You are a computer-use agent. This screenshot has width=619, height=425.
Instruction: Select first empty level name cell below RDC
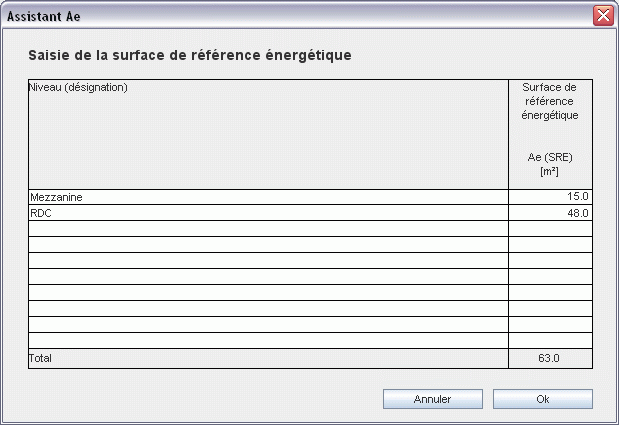pos(268,229)
